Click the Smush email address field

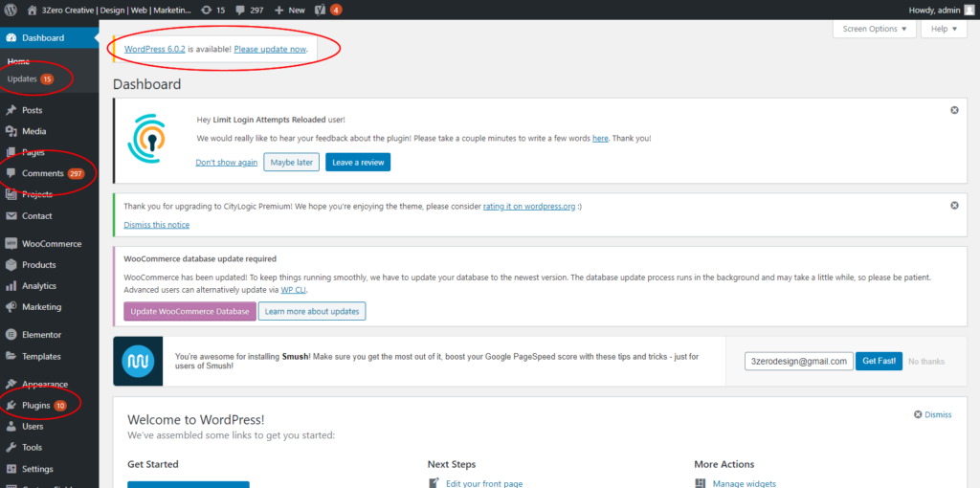799,361
